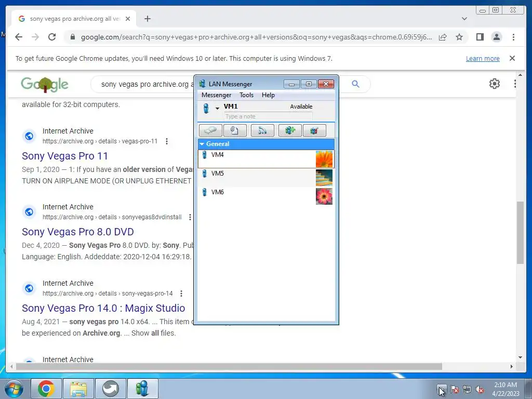Open options for sony-vegas-pro-14 result
This screenshot has width=532, height=399.
pyautogui.click(x=181, y=294)
